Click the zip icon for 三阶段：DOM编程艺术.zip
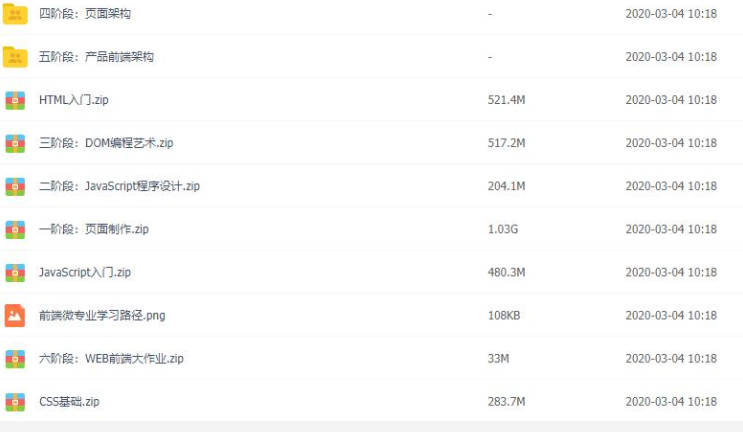743x432 pixels. coord(15,143)
